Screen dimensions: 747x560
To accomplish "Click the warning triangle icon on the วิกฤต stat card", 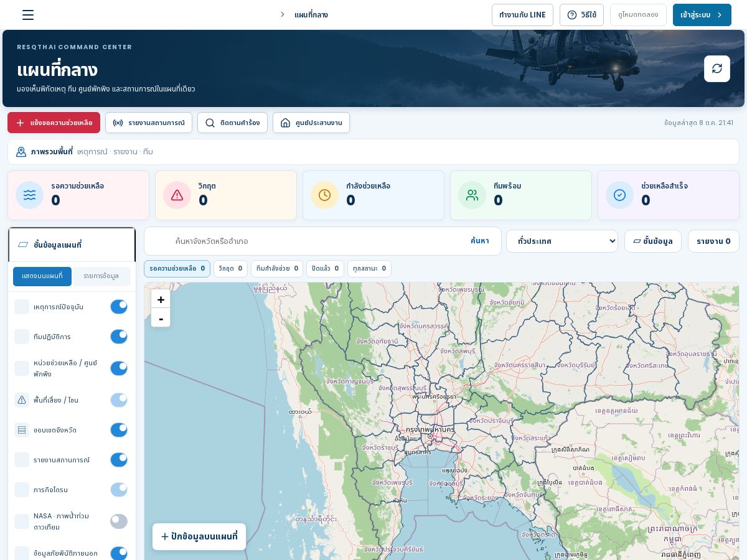I will tap(177, 195).
